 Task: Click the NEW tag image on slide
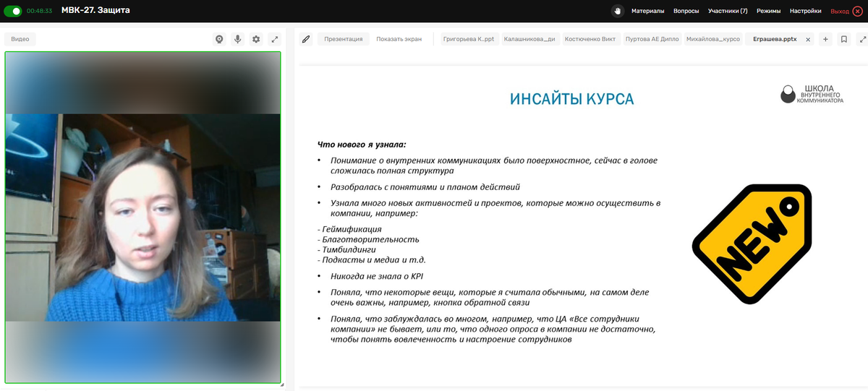(x=752, y=244)
